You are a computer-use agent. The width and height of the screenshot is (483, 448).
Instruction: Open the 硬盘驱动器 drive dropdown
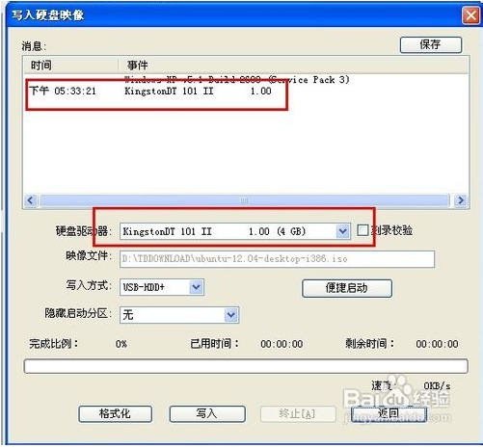[342, 231]
